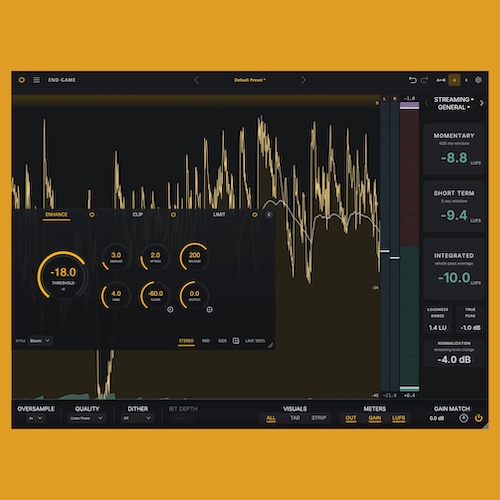The height and width of the screenshot is (500, 500).
Task: Set visuals to STRIP
Action: tap(319, 418)
